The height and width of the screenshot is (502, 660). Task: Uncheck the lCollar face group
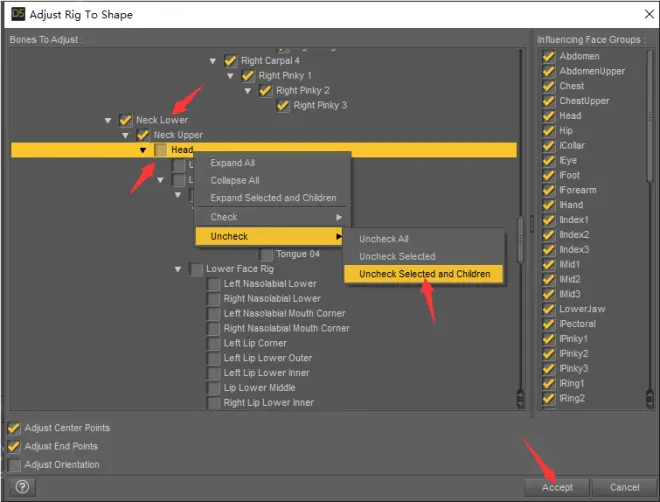click(x=548, y=146)
